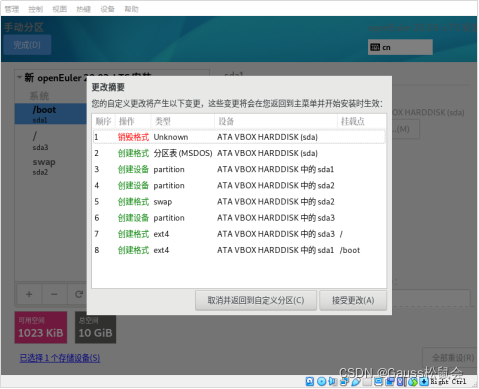Click the USB device icon in status bar
The width and height of the screenshot is (479, 389).
click(356, 381)
